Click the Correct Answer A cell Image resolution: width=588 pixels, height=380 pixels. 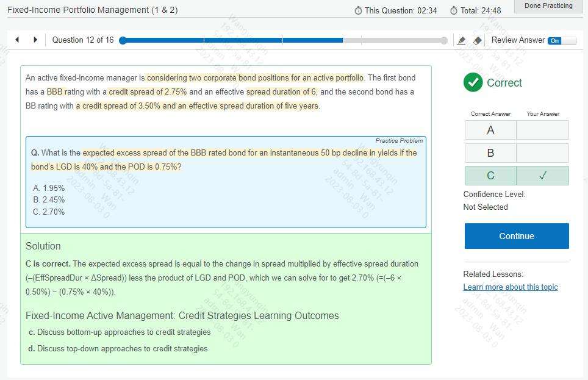tap(490, 130)
